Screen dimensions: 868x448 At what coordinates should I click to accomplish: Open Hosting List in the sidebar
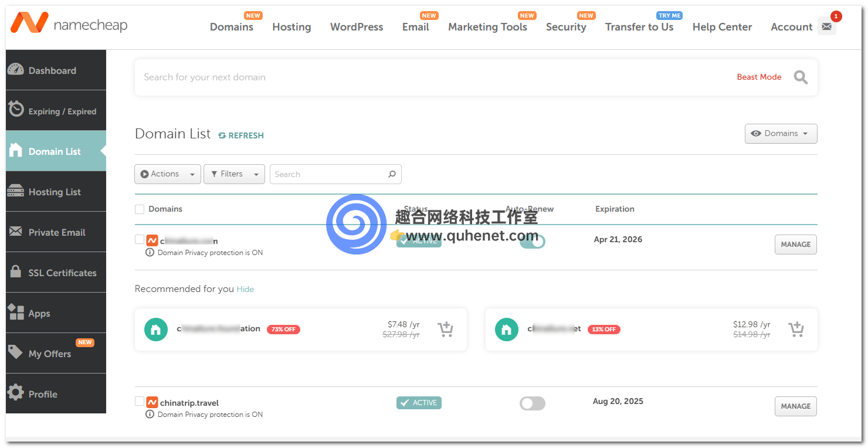pos(56,191)
